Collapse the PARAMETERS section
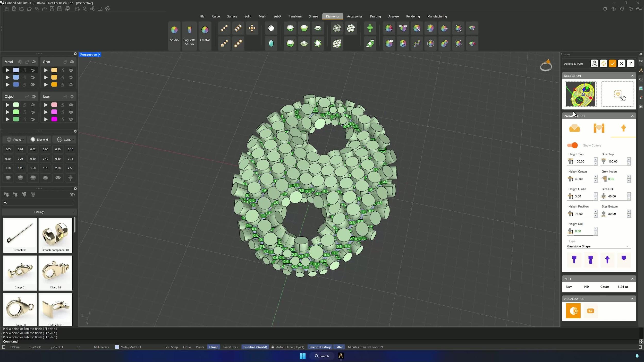 click(x=632, y=116)
